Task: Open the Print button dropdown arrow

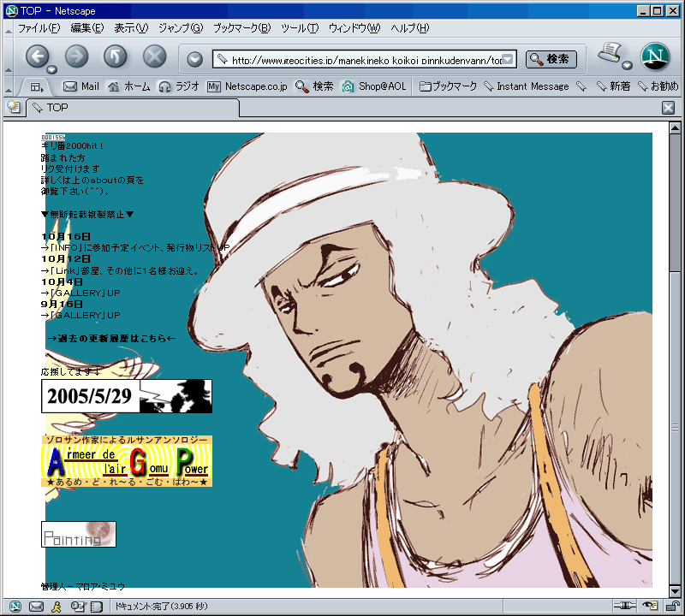Action: [x=628, y=66]
